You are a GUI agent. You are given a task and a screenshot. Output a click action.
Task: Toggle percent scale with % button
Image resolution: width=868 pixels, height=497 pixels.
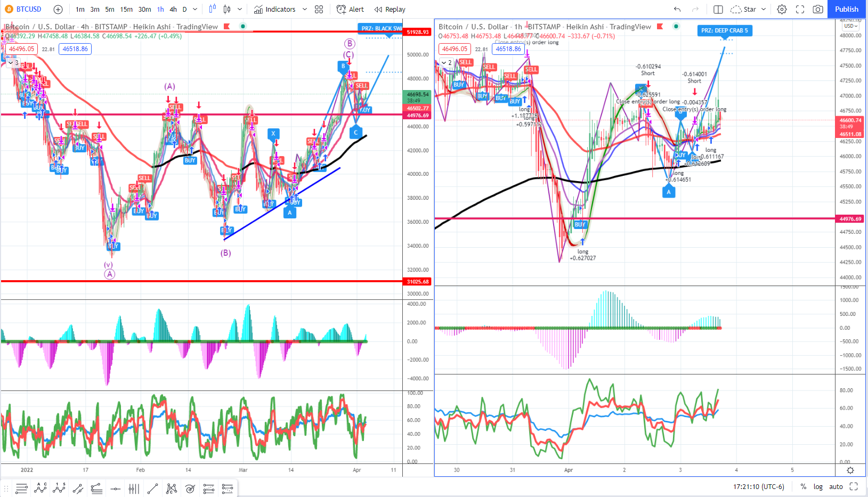[x=803, y=486]
